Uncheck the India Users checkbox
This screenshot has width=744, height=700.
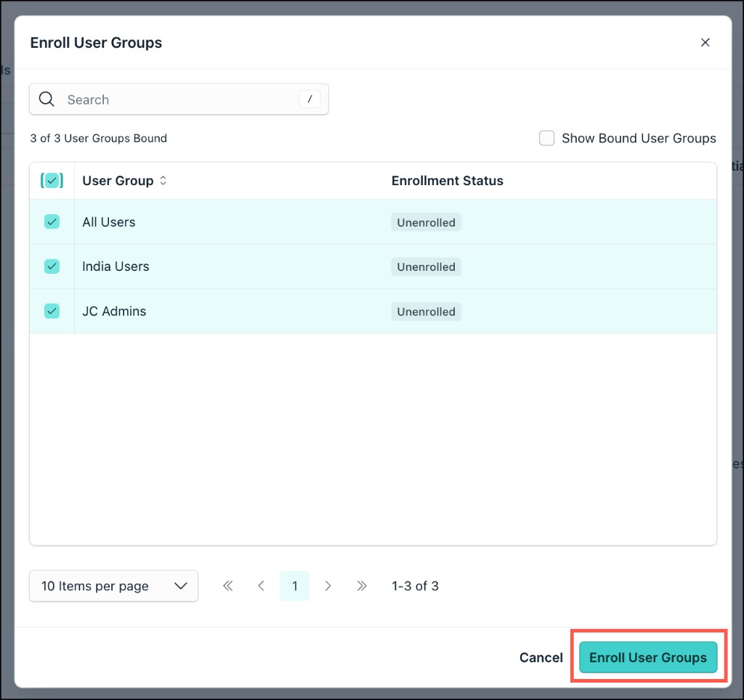coord(52,266)
